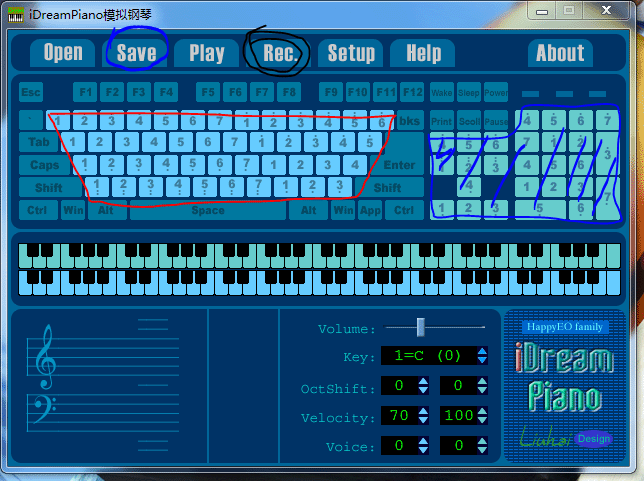Click the Save button

(136, 53)
